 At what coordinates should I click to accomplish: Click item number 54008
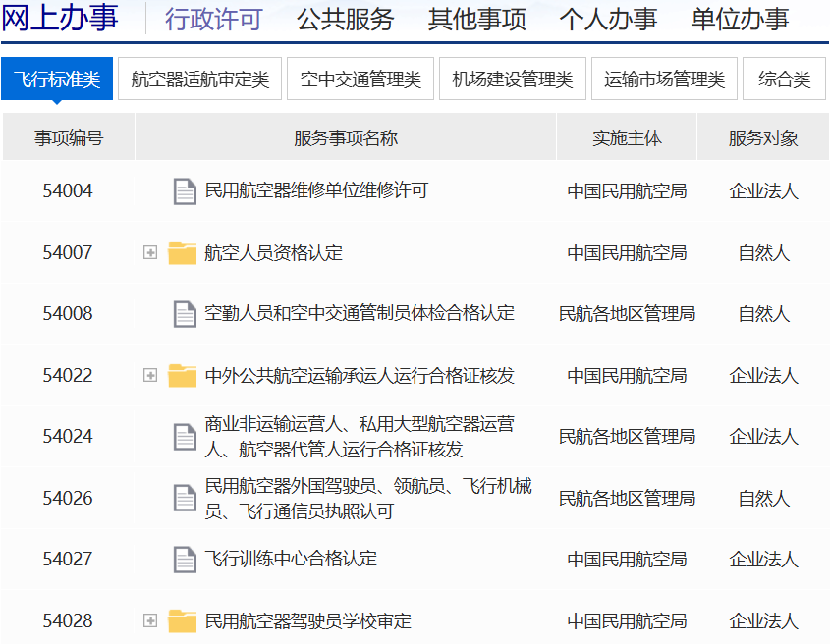pos(68,314)
